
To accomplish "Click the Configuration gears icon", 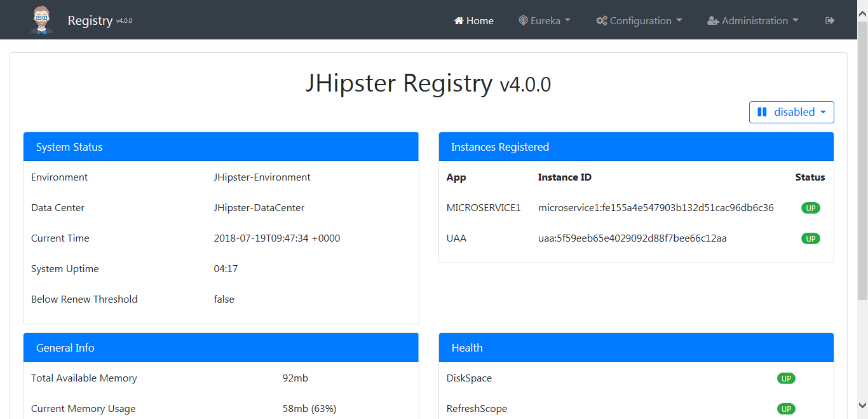I will (x=602, y=21).
